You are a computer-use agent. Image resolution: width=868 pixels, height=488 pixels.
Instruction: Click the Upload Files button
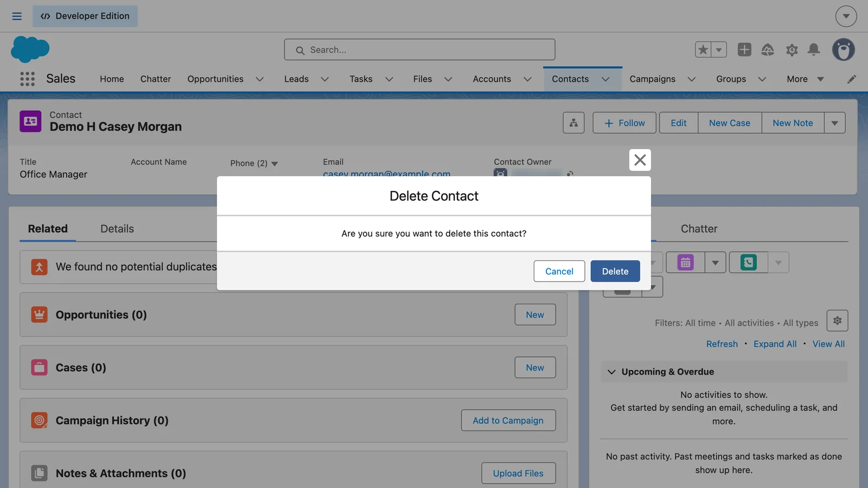518,473
